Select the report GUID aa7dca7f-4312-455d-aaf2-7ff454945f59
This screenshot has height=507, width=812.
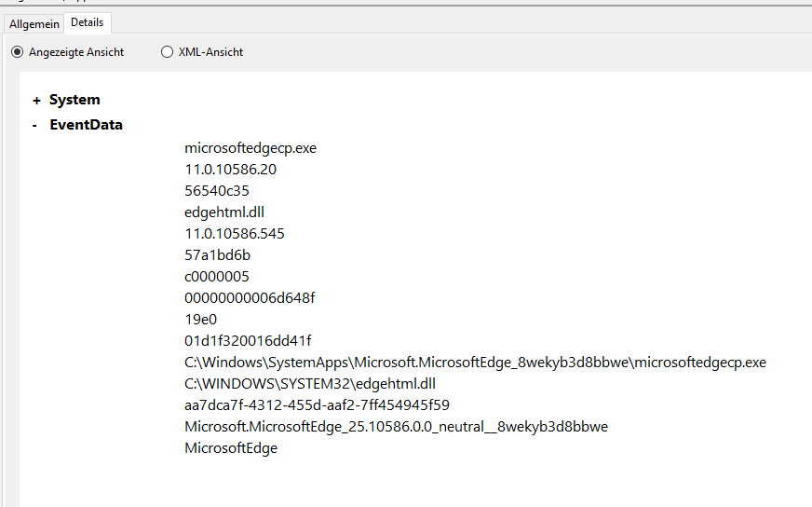[x=317, y=404]
